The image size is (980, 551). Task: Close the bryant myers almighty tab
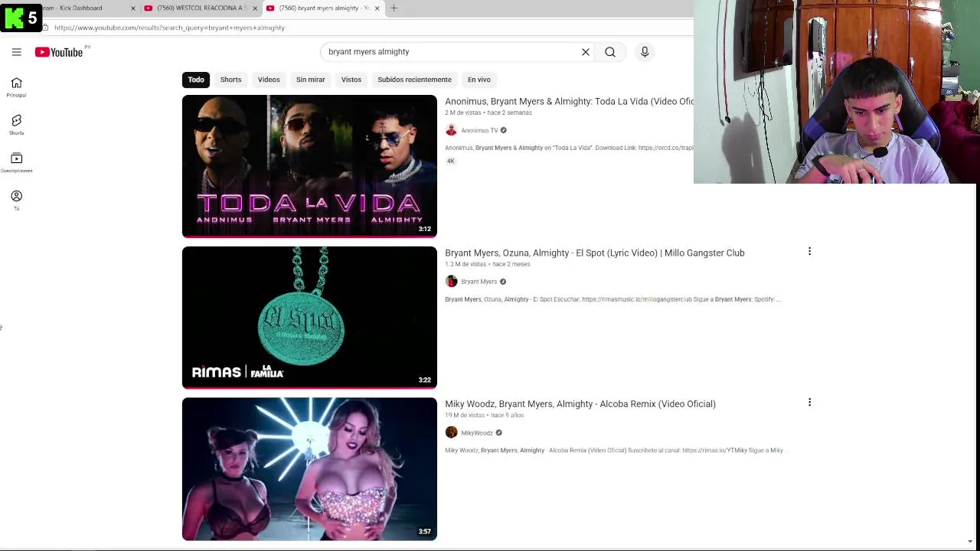(x=377, y=8)
